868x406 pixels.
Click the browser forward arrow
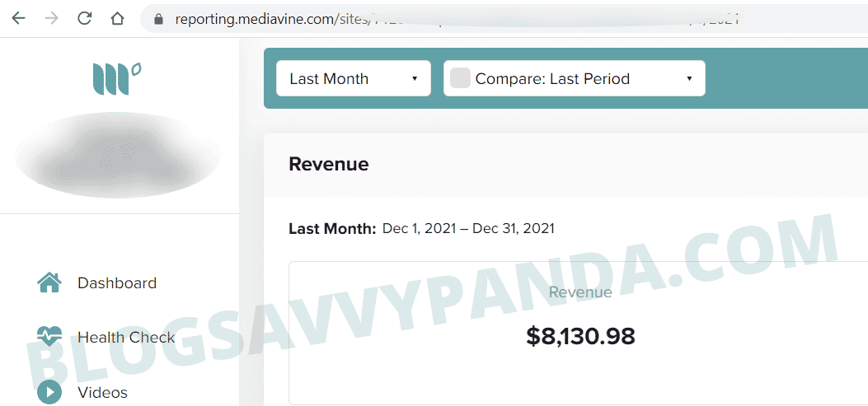tap(51, 18)
